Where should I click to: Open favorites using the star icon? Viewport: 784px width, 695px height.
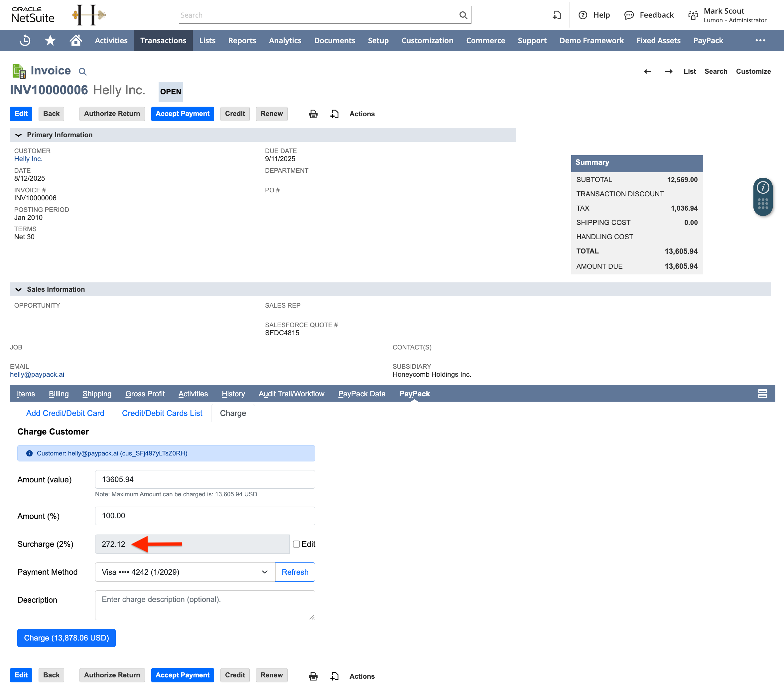(50, 40)
